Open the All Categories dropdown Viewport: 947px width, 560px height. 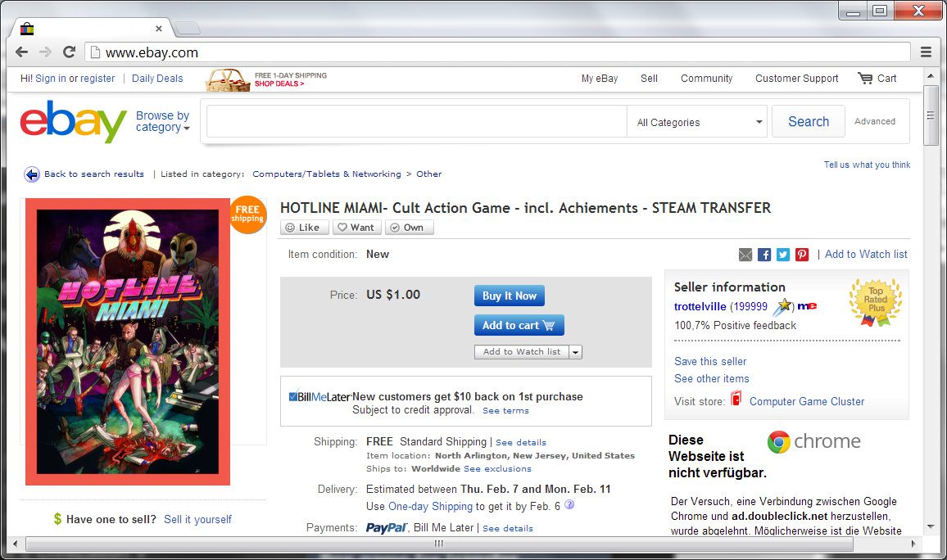tap(697, 122)
